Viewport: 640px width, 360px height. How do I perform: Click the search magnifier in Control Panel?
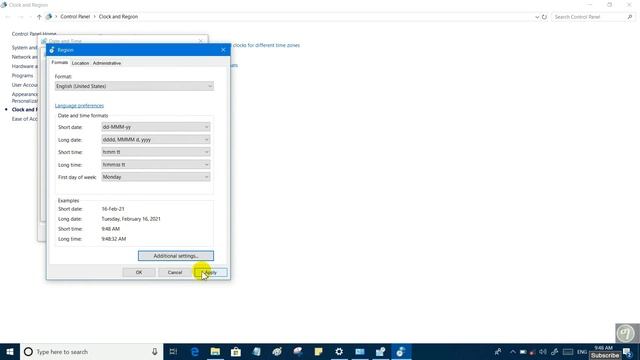point(630,17)
